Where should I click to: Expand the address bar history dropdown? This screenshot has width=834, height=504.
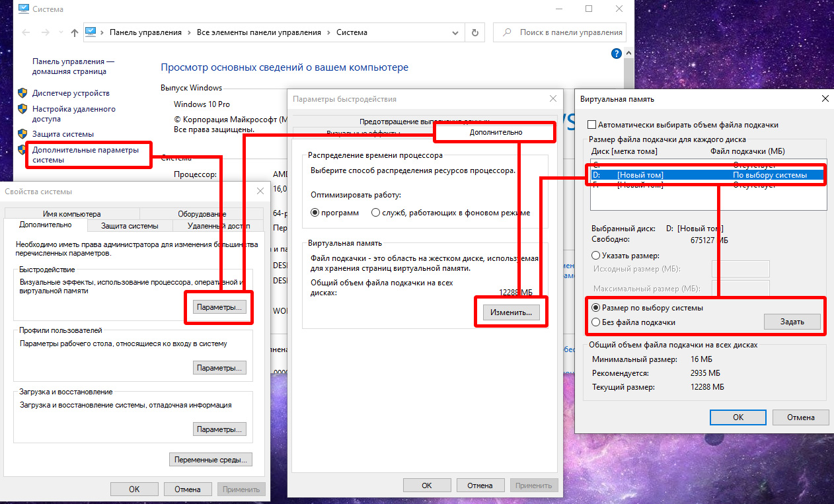coord(455,32)
